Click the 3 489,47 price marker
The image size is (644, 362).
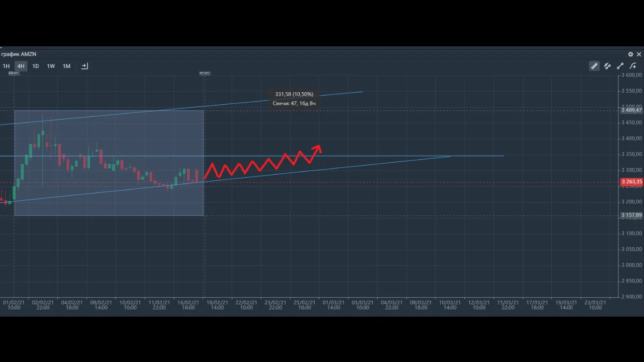(631, 110)
